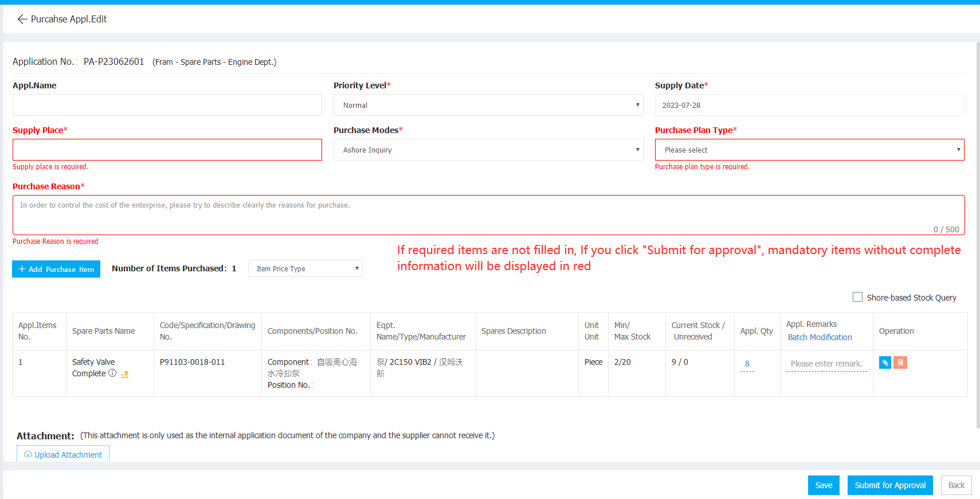The image size is (980, 499).
Task: Click the 0 / 500 character counter
Action: 946,229
